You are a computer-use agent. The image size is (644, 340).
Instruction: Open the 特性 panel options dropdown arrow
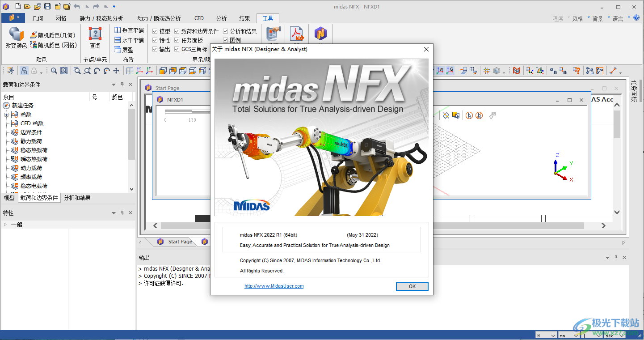(x=114, y=213)
